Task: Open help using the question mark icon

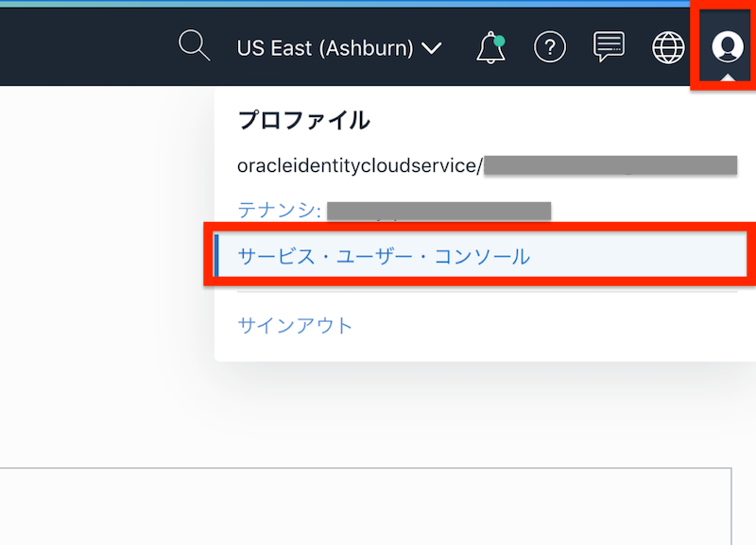Action: click(x=550, y=46)
